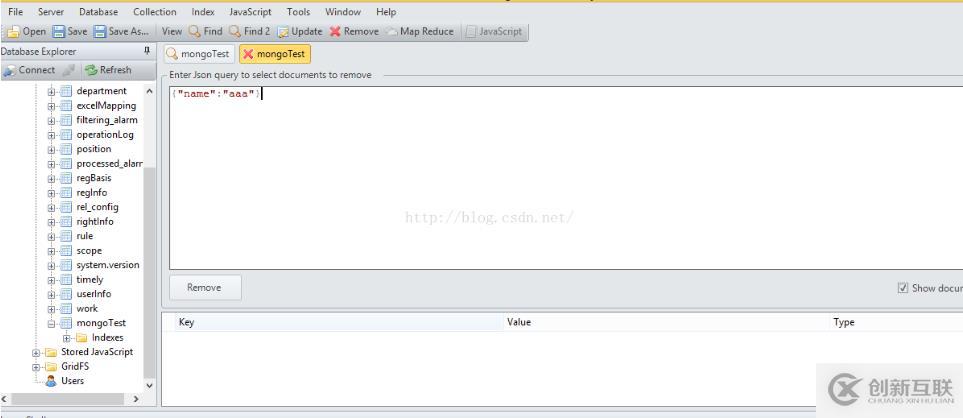Expand the Indexes folder under mongoTest

pos(67,338)
